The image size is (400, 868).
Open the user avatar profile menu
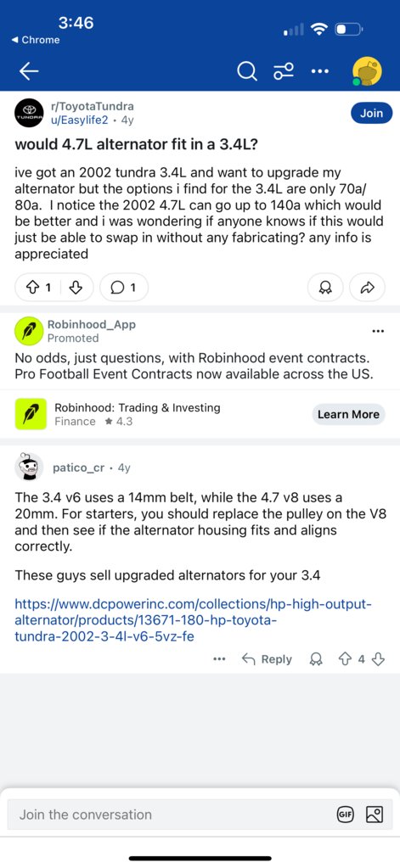368,72
